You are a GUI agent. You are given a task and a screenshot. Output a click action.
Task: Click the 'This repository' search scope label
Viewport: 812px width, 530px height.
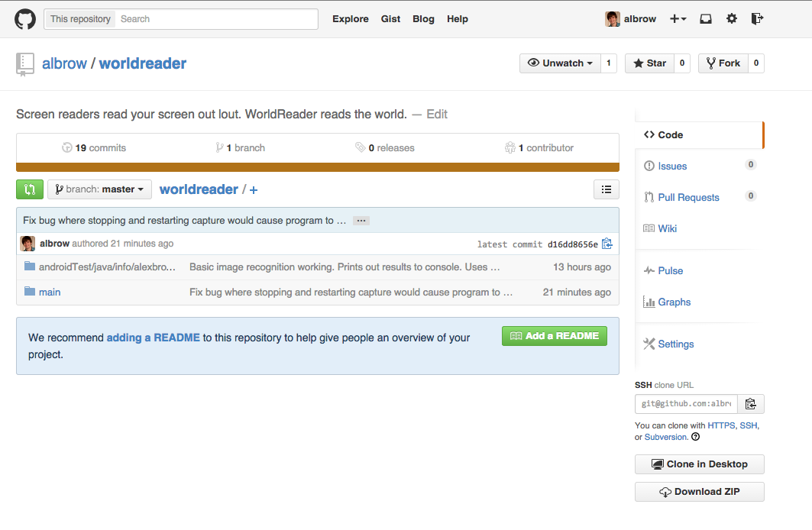80,19
